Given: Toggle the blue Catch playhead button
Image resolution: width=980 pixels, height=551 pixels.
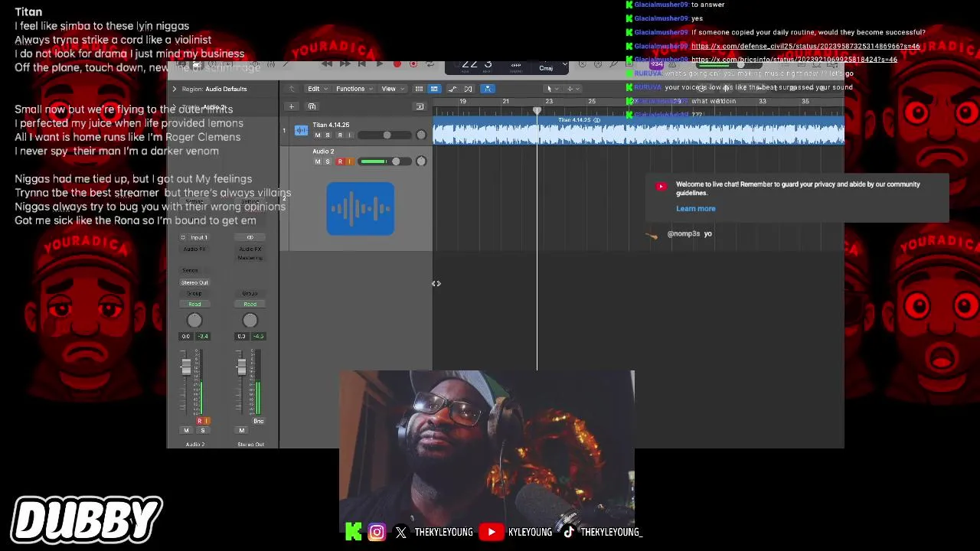Looking at the screenshot, I should 487,89.
